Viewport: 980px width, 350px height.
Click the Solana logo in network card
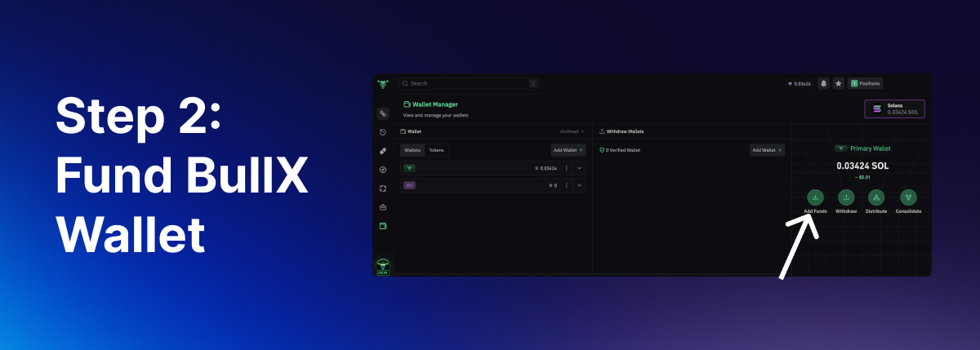tap(877, 109)
